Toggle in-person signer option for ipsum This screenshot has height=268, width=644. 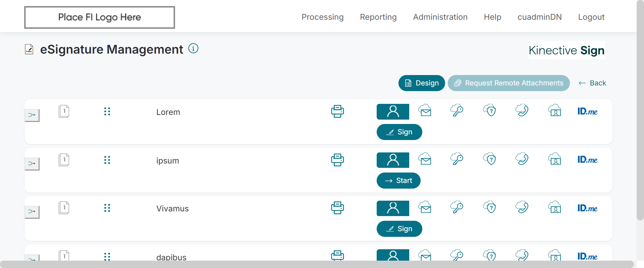pyautogui.click(x=393, y=160)
